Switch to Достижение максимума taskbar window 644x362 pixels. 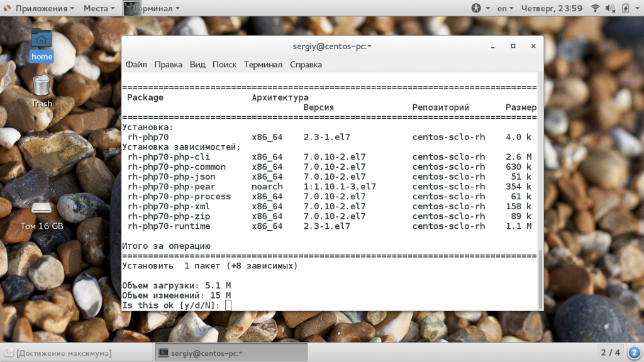77,353
